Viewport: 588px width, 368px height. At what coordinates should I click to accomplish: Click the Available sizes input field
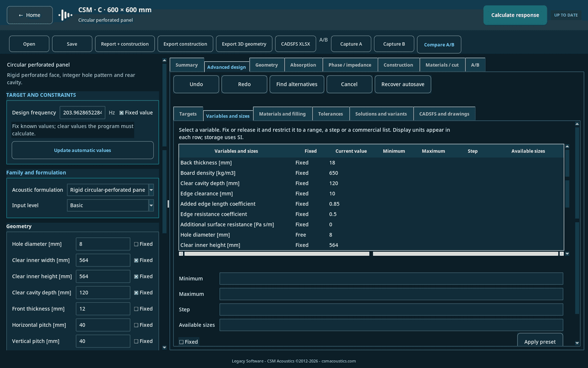point(391,325)
